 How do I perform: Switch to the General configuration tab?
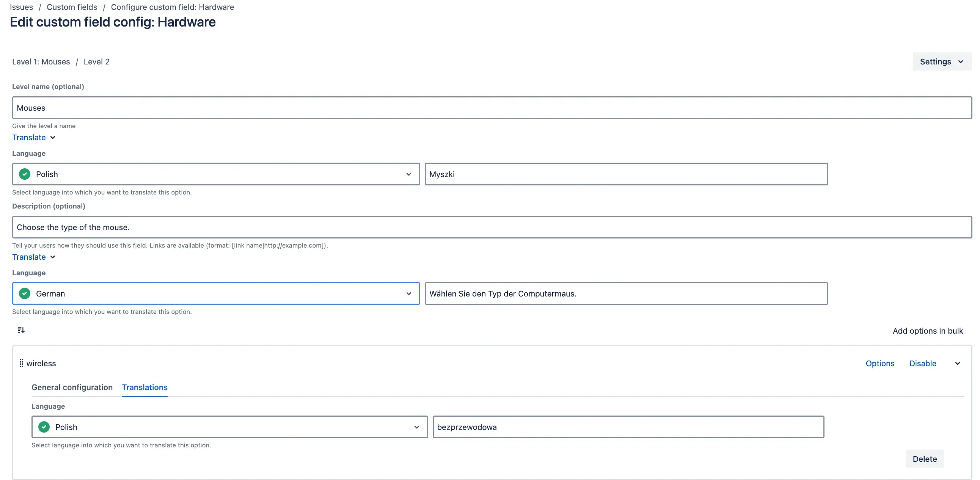click(72, 387)
